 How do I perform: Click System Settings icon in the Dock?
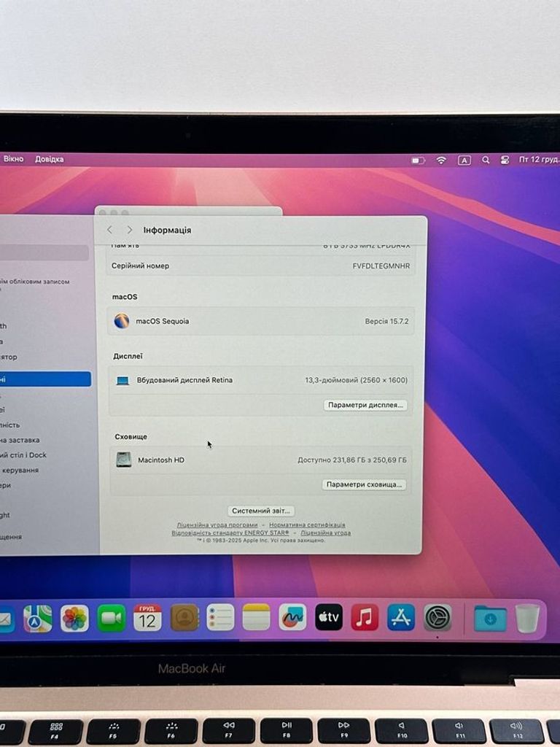tap(437, 617)
